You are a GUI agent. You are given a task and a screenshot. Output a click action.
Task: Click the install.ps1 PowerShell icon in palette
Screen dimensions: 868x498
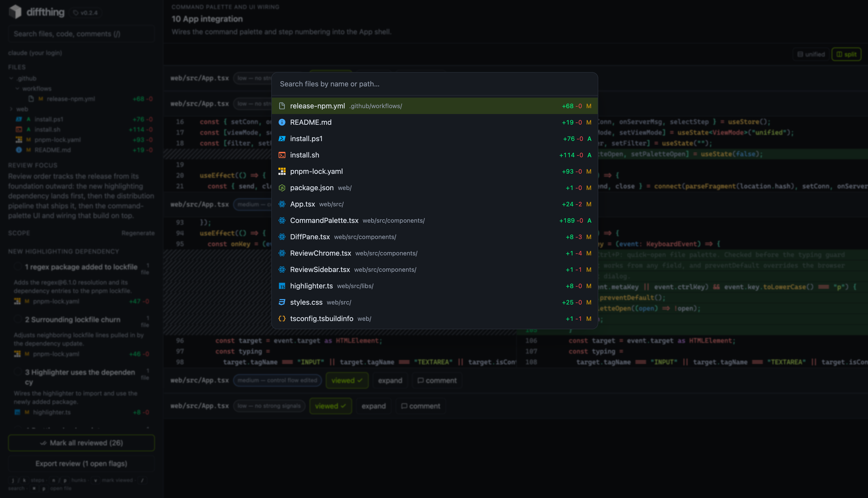pos(281,139)
